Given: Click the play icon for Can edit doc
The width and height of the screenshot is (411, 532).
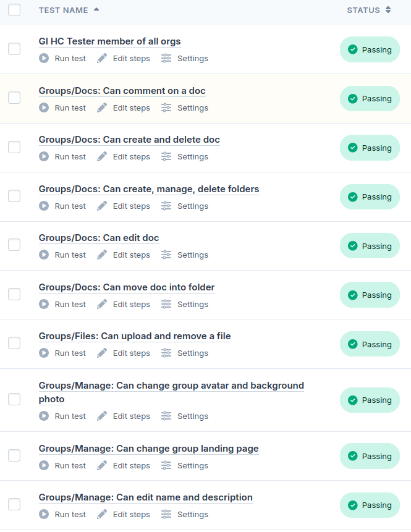Looking at the screenshot, I should (x=44, y=255).
